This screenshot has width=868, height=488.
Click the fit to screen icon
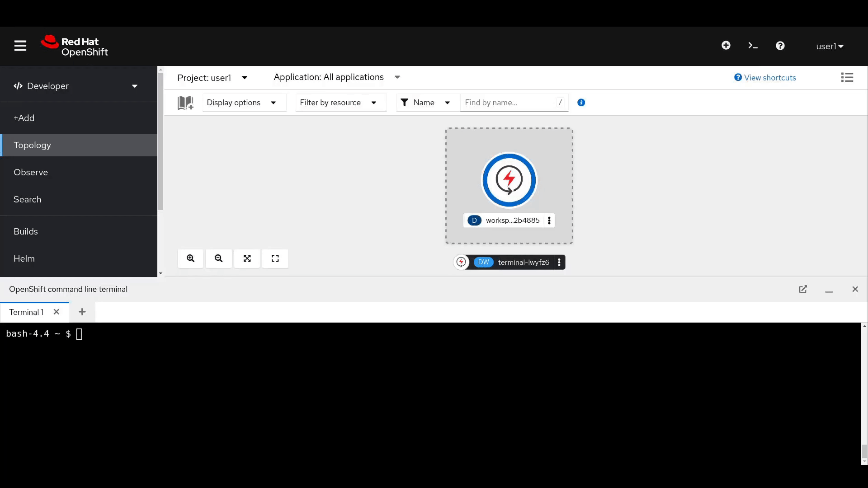[247, 258]
